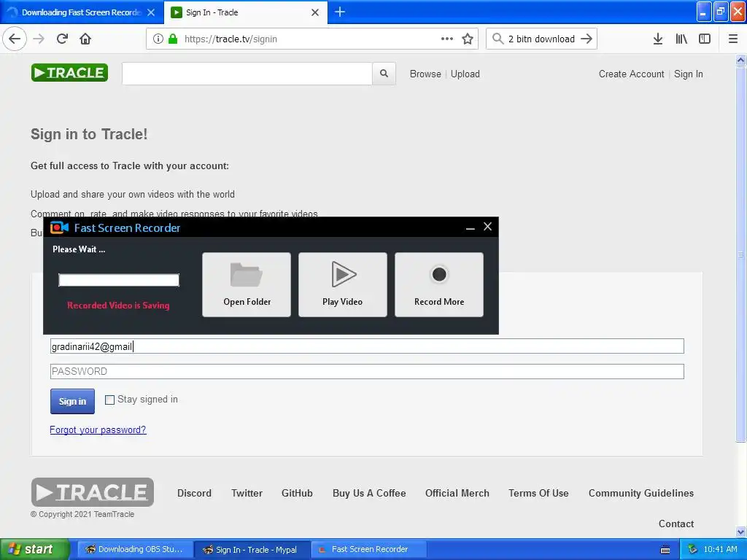
Task: Click the footer gray Tracle logo
Action: [x=93, y=492]
